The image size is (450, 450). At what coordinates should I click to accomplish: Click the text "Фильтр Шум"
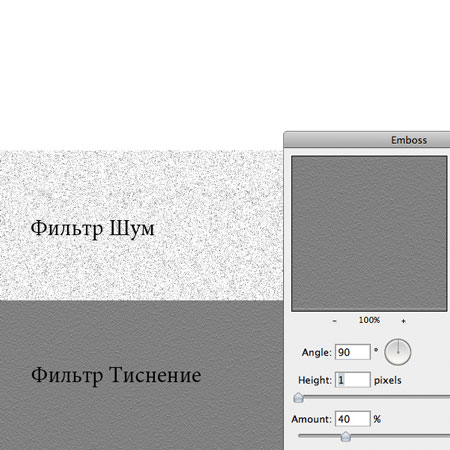[93, 229]
